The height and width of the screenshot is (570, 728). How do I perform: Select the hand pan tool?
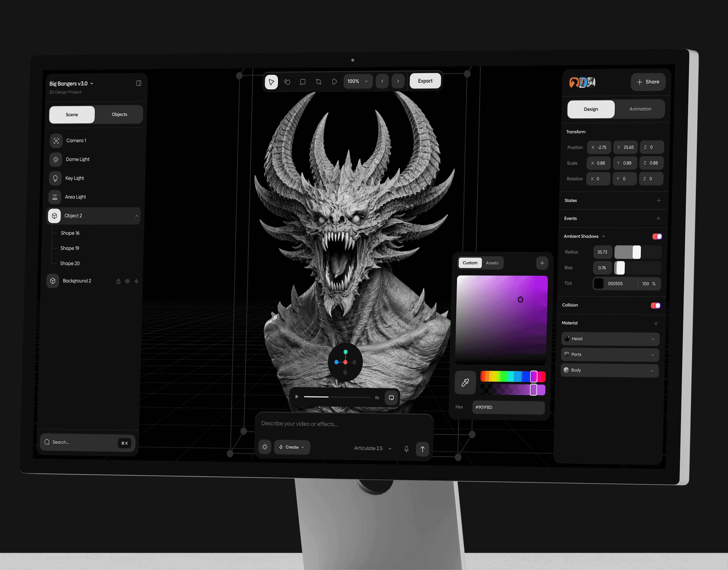click(287, 82)
